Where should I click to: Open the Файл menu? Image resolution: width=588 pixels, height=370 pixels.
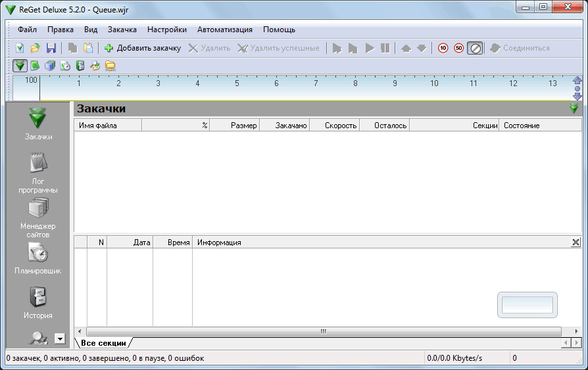27,30
